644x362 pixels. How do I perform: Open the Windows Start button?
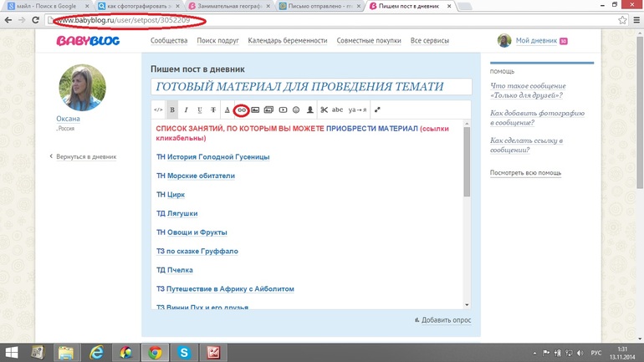(x=12, y=353)
